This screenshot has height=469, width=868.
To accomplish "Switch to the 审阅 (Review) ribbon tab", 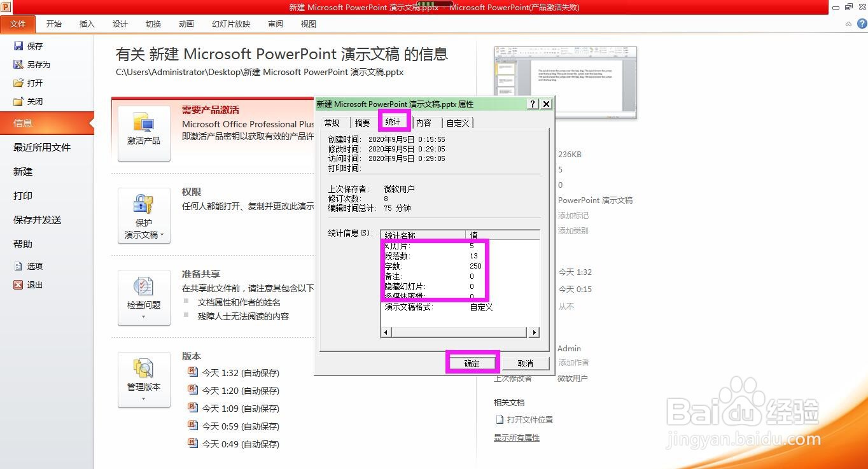I will tap(276, 24).
